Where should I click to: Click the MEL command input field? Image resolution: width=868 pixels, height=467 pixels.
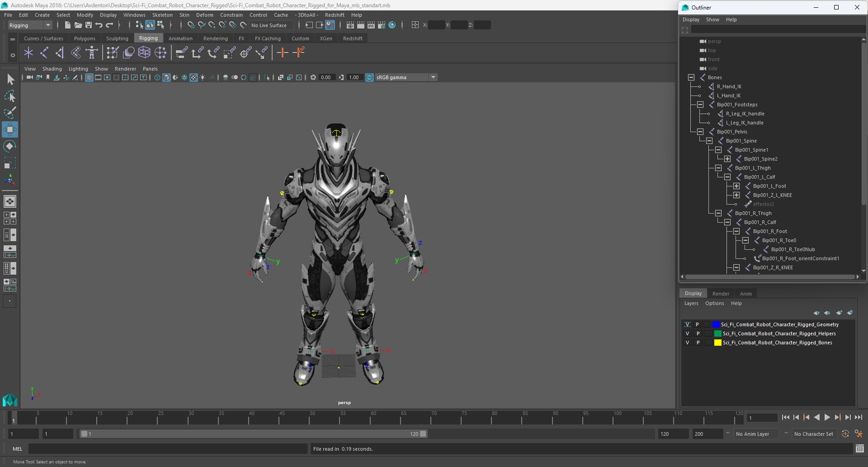click(x=168, y=449)
